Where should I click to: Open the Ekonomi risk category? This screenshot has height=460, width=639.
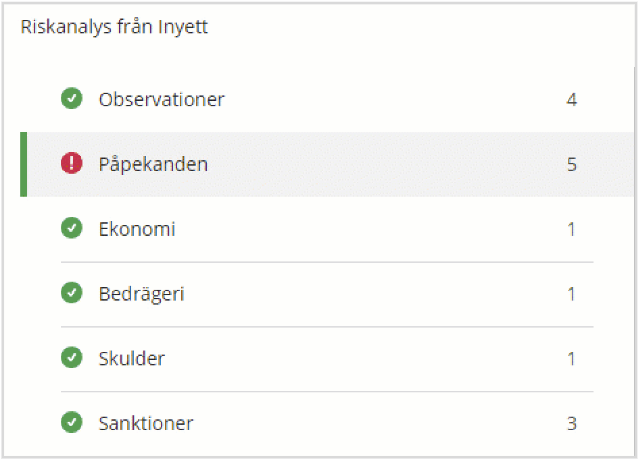pyautogui.click(x=137, y=229)
